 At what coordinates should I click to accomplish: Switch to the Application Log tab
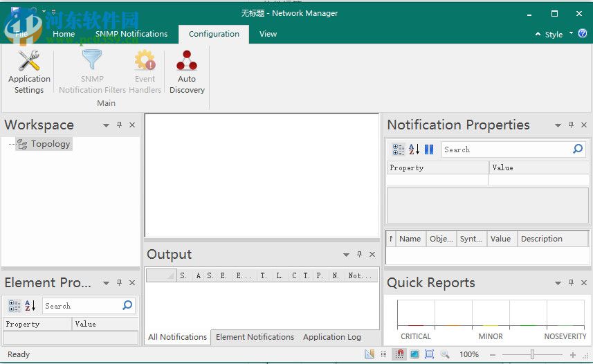(332, 337)
